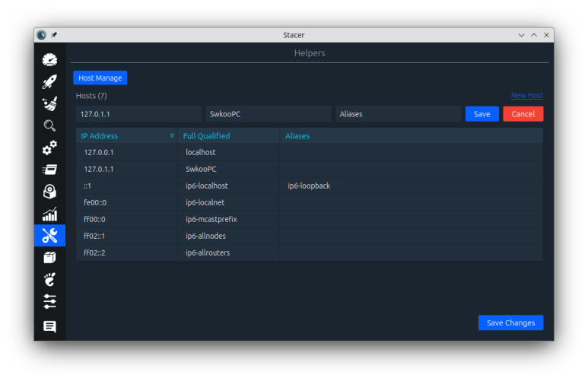Open Settings sliders icon in sidebar
The width and height of the screenshot is (588, 381).
tap(49, 301)
